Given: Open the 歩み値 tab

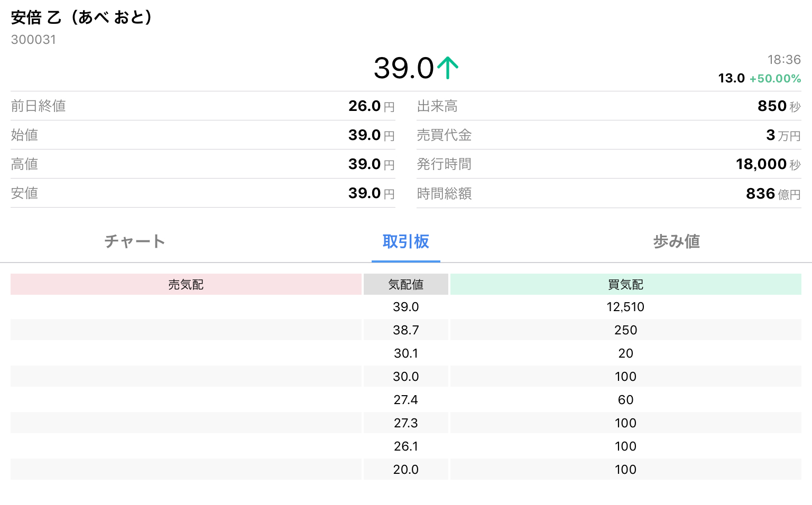Looking at the screenshot, I should click(x=676, y=241).
